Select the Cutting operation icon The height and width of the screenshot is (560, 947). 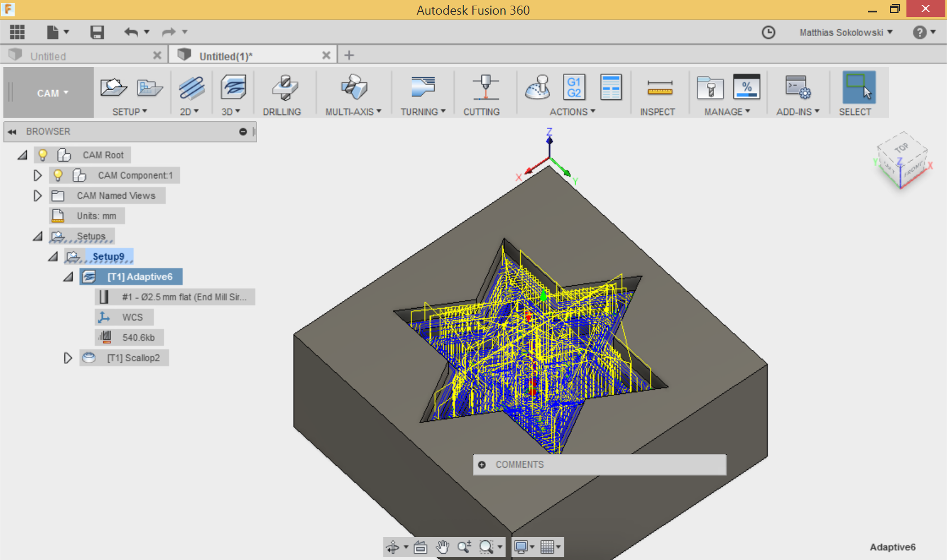(x=485, y=87)
